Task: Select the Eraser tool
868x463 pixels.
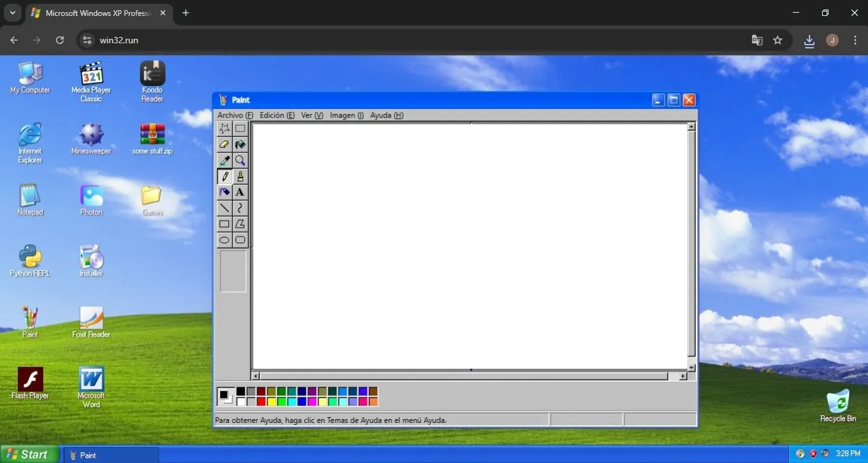Action: [224, 144]
